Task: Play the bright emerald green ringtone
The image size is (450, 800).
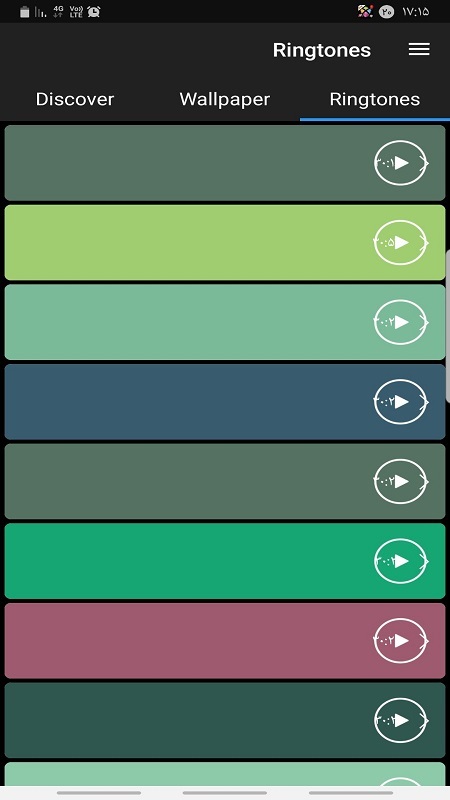Action: [401, 561]
